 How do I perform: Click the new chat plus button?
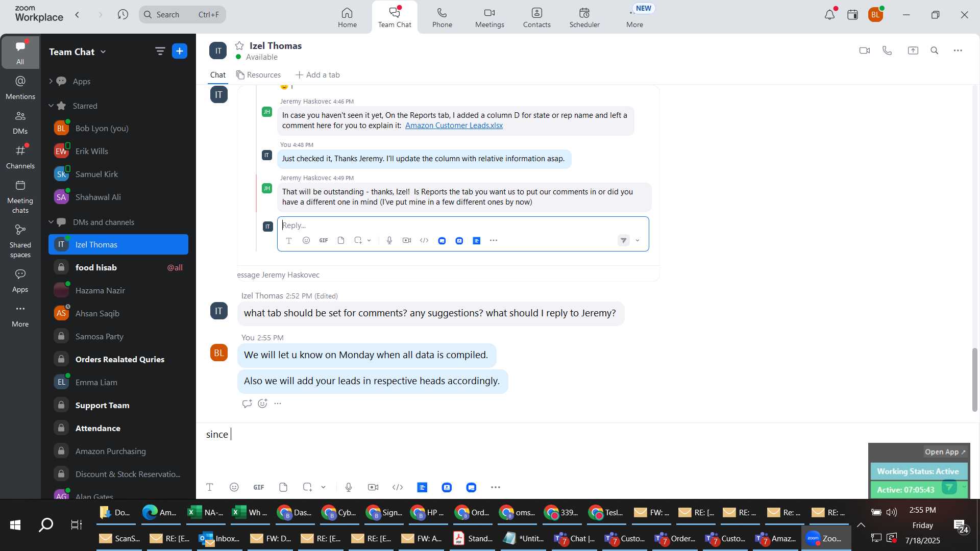point(180,51)
